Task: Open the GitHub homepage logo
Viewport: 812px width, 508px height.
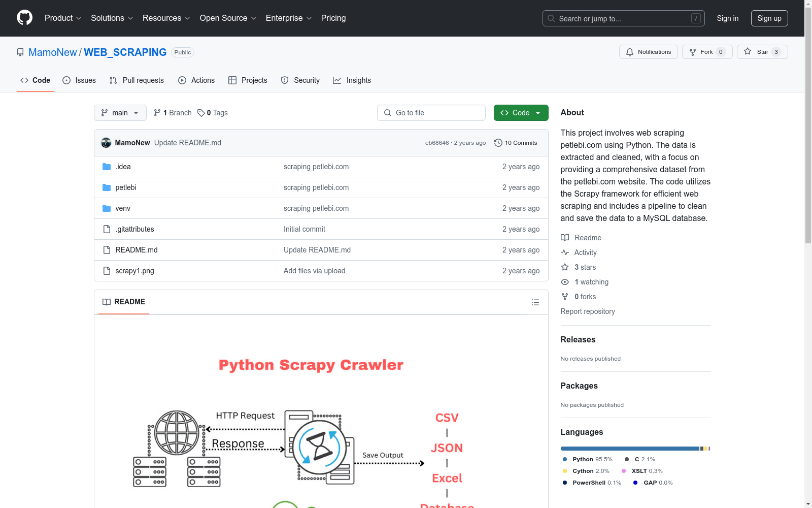Action: pos(24,18)
